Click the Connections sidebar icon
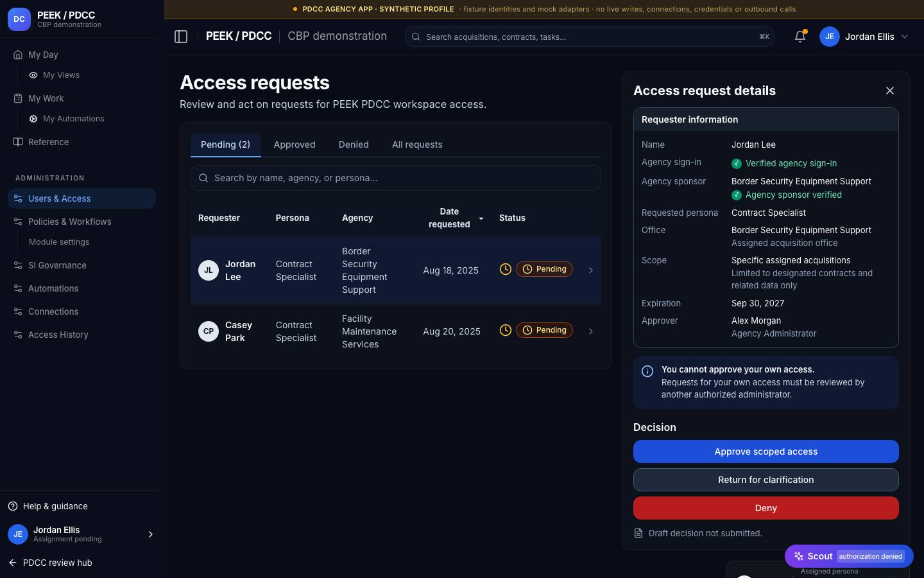924x578 pixels. [18, 311]
